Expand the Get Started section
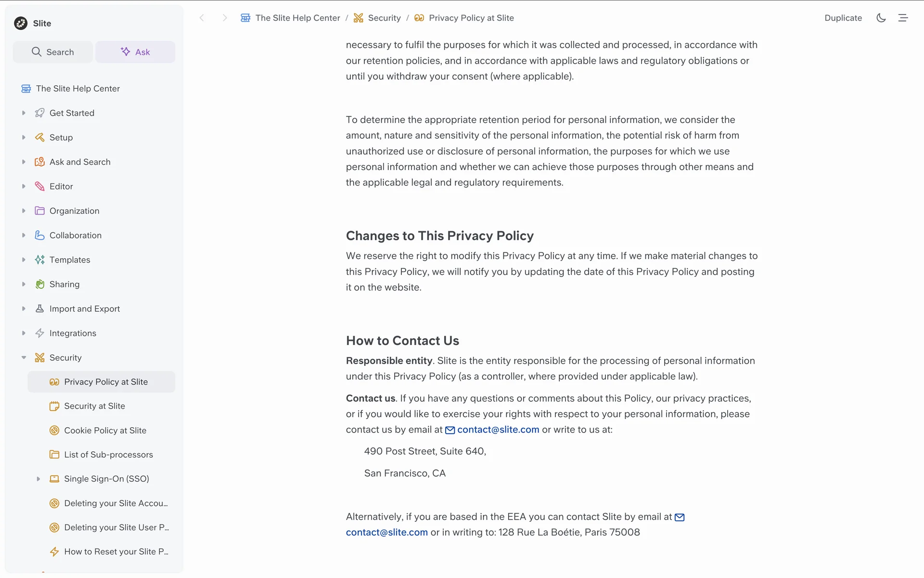Viewport: 924px width, 578px height. tap(24, 113)
